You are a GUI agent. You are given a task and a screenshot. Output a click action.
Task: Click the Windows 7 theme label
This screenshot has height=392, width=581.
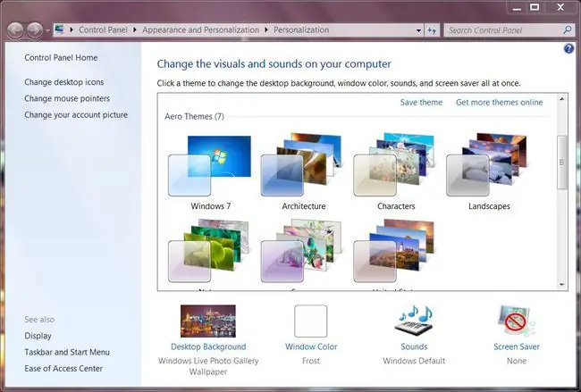click(210, 206)
